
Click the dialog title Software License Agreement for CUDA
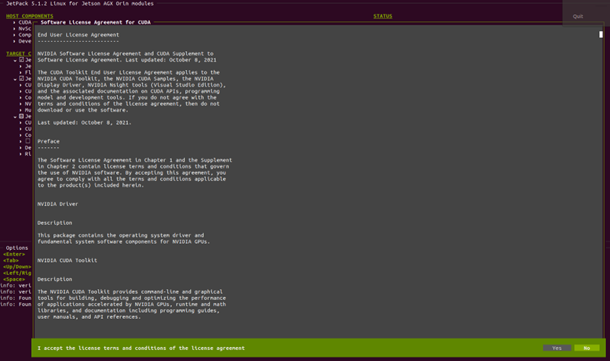[96, 22]
